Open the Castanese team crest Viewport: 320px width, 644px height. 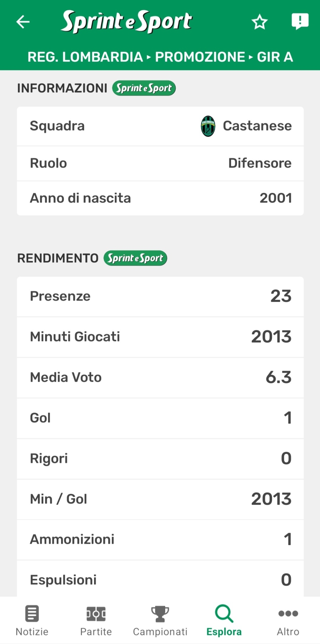coord(208,126)
